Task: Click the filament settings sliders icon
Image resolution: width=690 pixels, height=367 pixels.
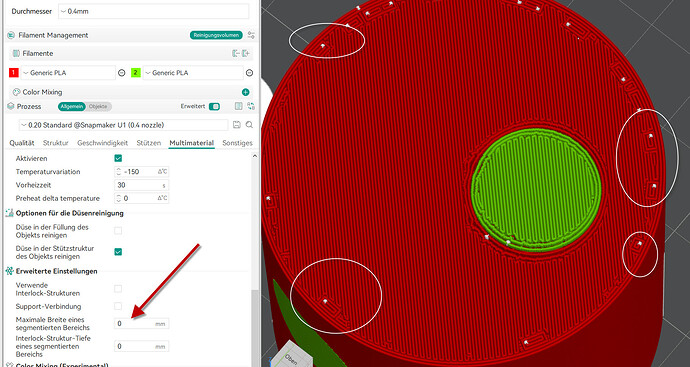Action: (251, 35)
